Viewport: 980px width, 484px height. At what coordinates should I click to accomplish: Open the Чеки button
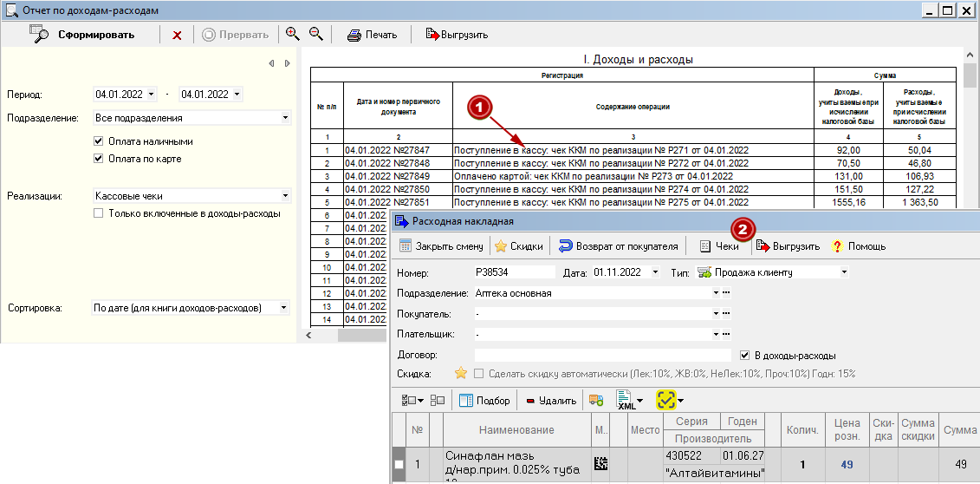(719, 246)
